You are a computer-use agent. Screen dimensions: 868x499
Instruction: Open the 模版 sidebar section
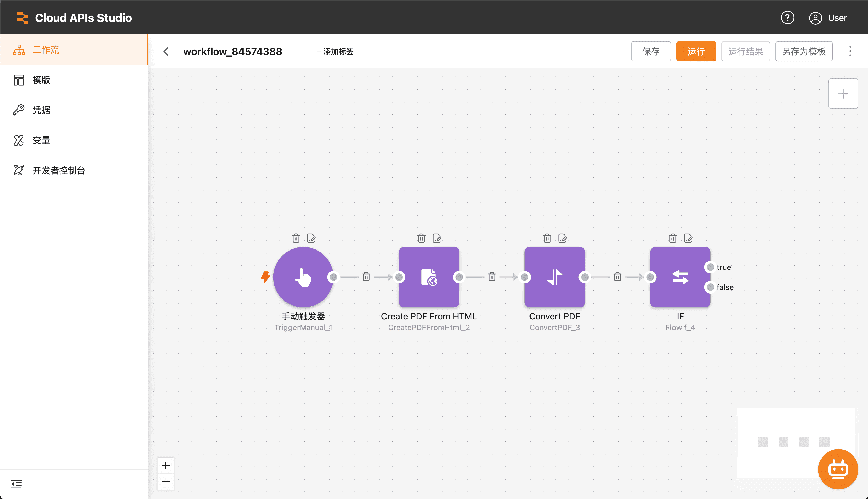pos(74,80)
